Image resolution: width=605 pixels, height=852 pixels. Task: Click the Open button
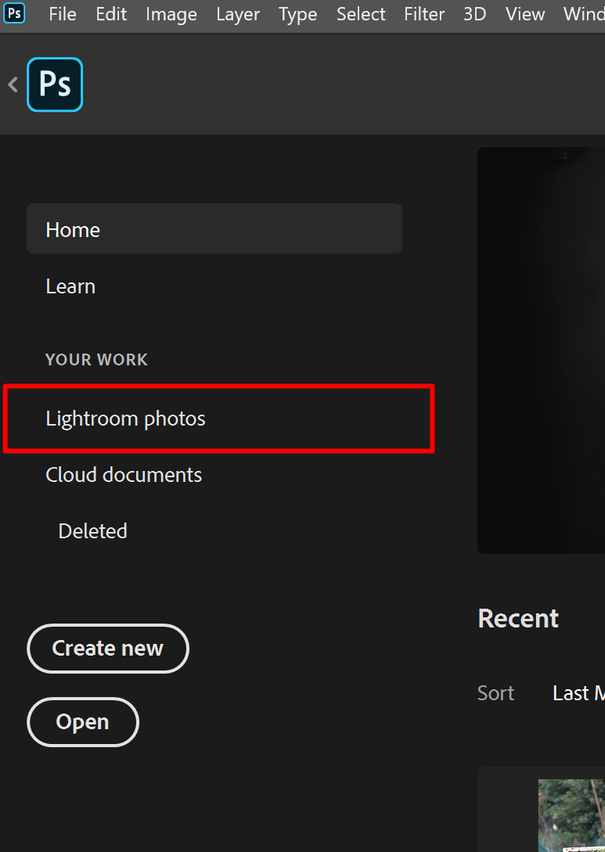pyautogui.click(x=83, y=722)
